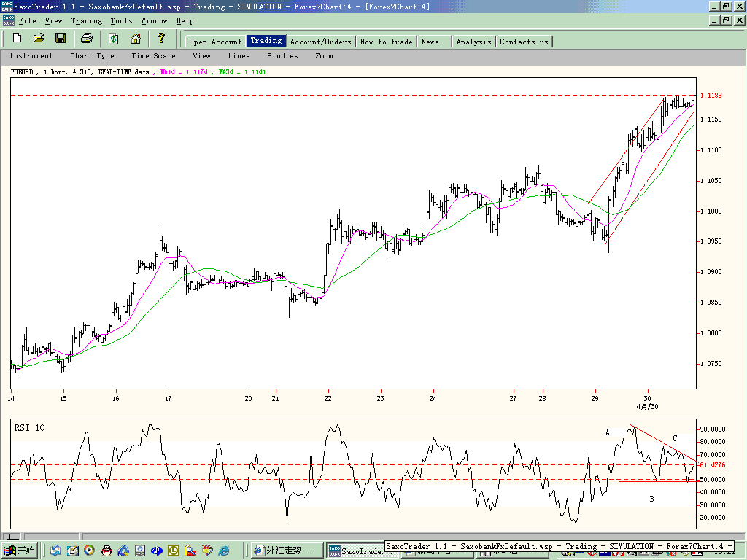Image resolution: width=747 pixels, height=560 pixels.
Task: Open the Contacts us page
Action: [524, 42]
